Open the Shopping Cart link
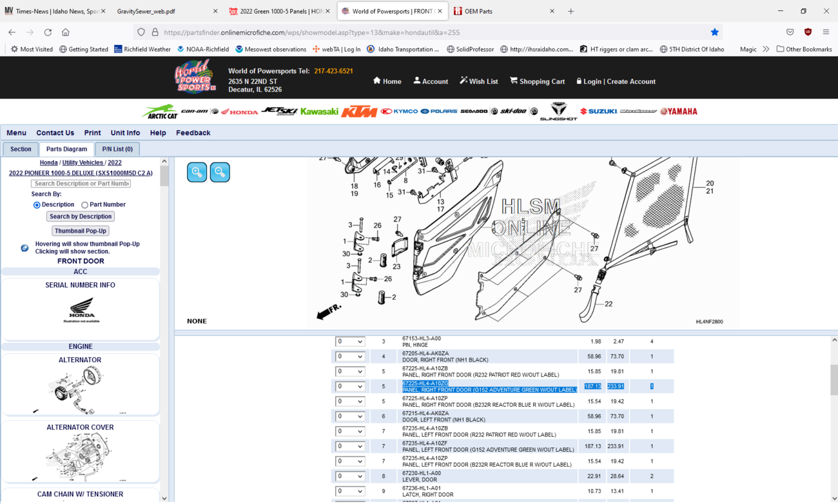This screenshot has width=838, height=504. (x=537, y=81)
